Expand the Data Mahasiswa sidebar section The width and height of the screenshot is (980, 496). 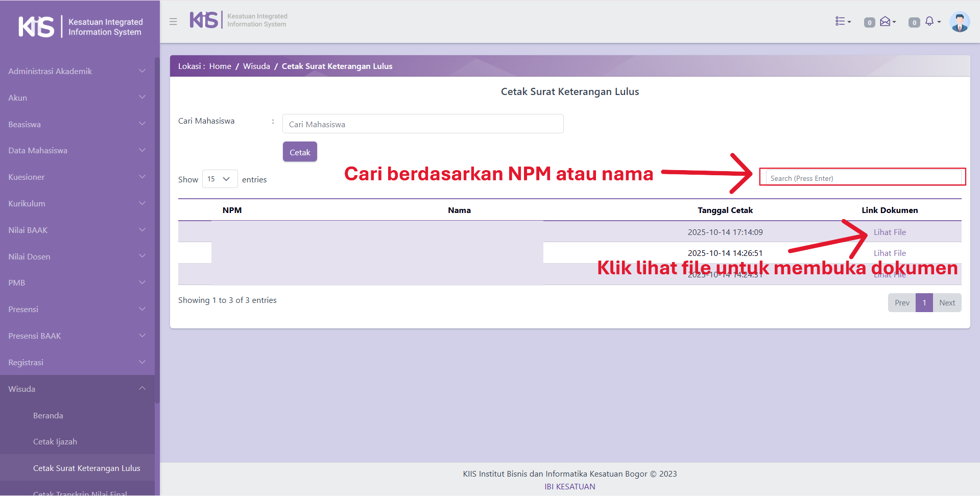(x=77, y=150)
